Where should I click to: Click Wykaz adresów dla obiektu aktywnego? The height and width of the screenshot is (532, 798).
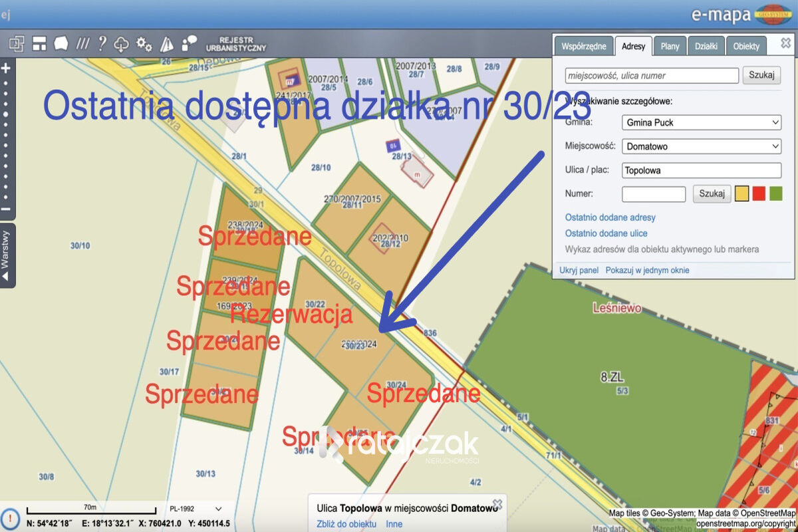(662, 249)
